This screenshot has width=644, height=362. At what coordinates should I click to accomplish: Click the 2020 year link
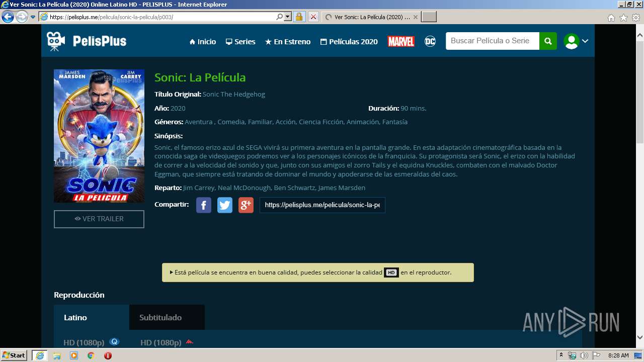(178, 108)
